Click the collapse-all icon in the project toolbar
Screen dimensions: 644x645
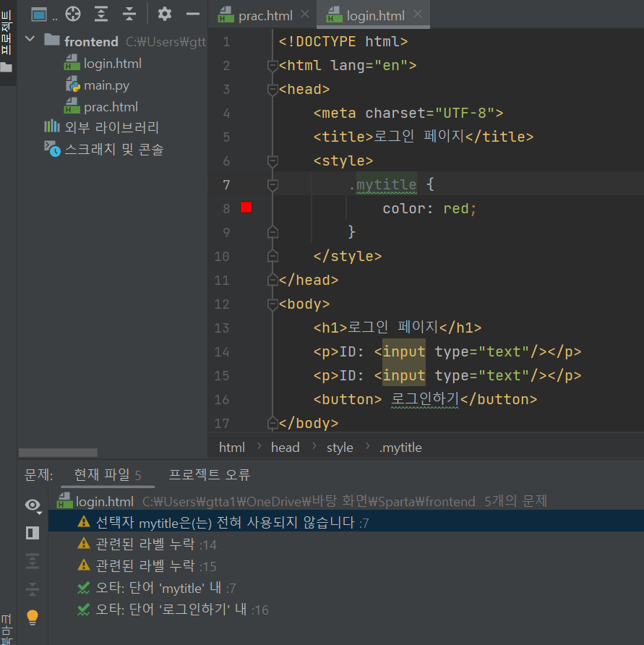point(129,14)
